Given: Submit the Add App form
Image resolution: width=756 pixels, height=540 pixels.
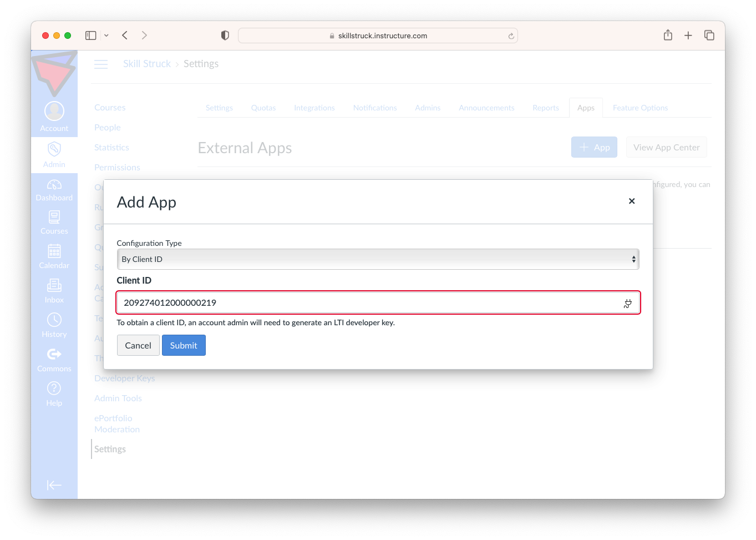Looking at the screenshot, I should click(184, 345).
